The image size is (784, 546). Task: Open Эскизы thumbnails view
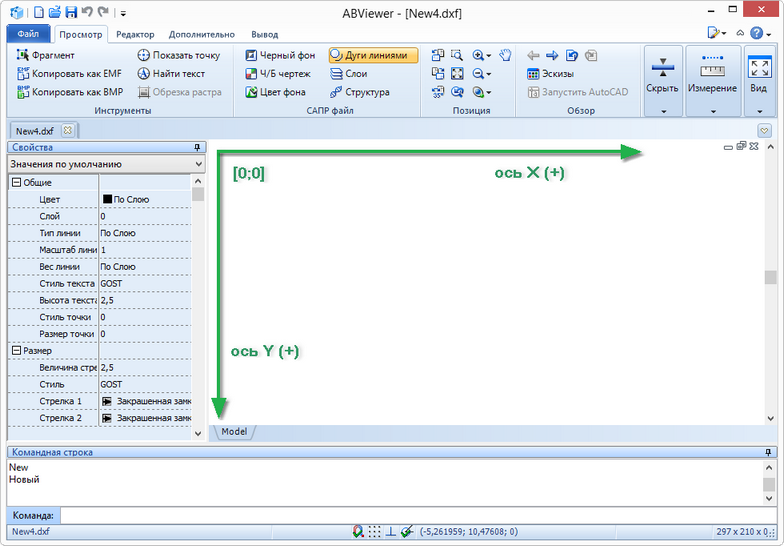[x=552, y=74]
